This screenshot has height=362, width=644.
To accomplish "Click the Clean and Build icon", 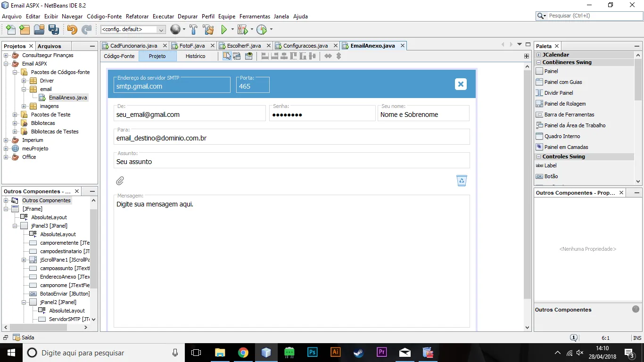I will [208, 30].
